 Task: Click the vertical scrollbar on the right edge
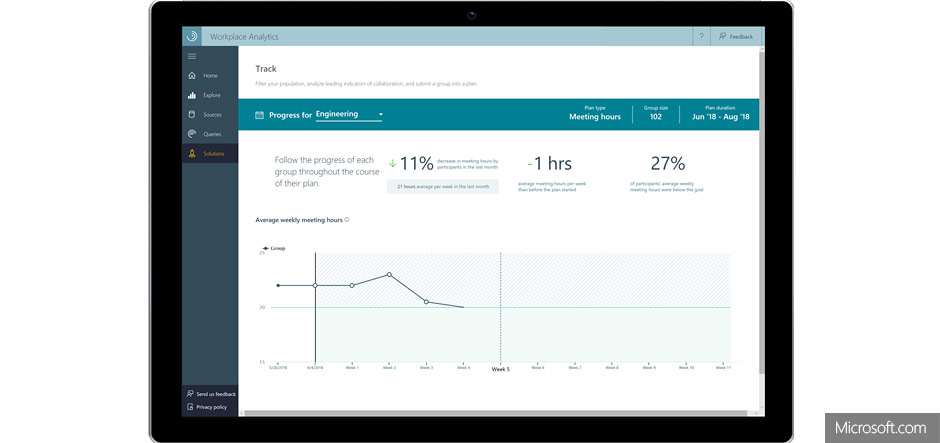click(761, 230)
